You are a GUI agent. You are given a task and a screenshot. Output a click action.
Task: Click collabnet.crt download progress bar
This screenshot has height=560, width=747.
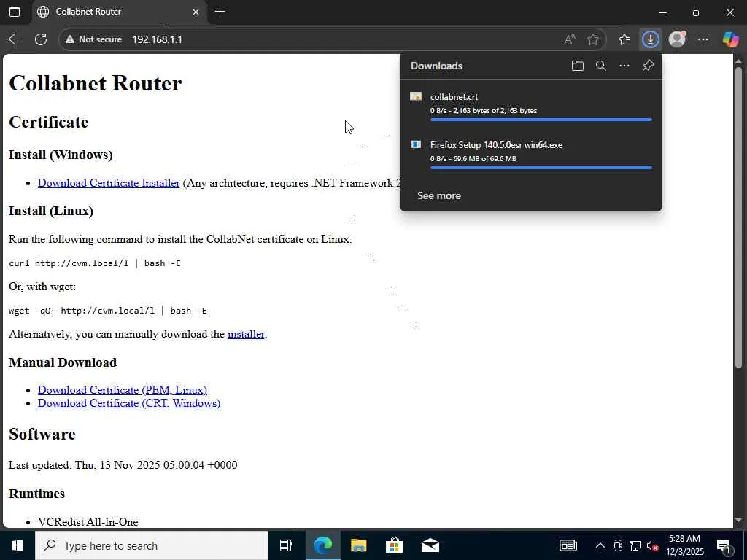pyautogui.click(x=541, y=120)
